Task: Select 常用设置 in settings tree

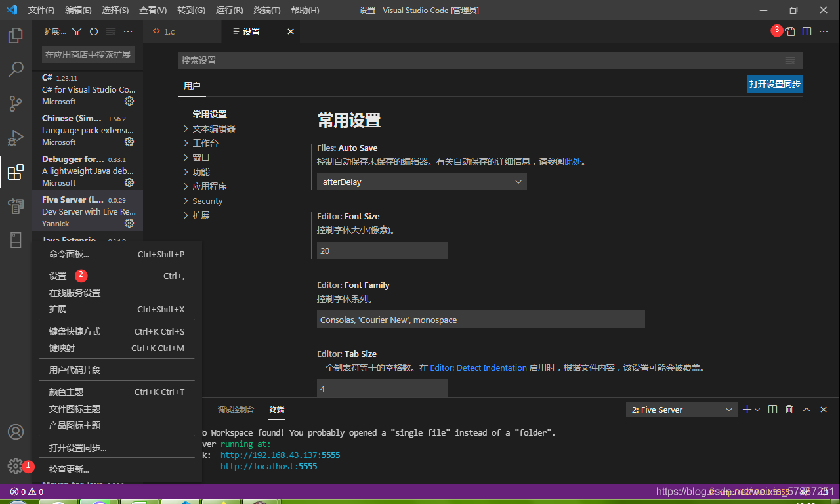Action: (x=209, y=114)
